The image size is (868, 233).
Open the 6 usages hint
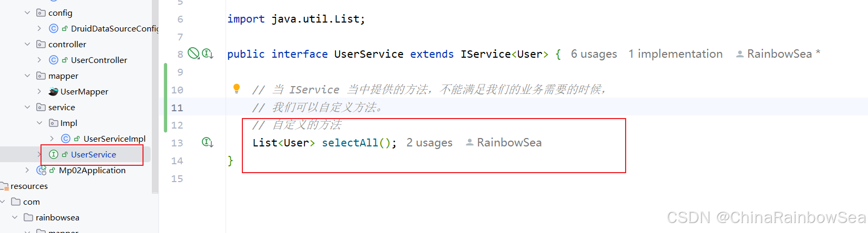click(594, 54)
